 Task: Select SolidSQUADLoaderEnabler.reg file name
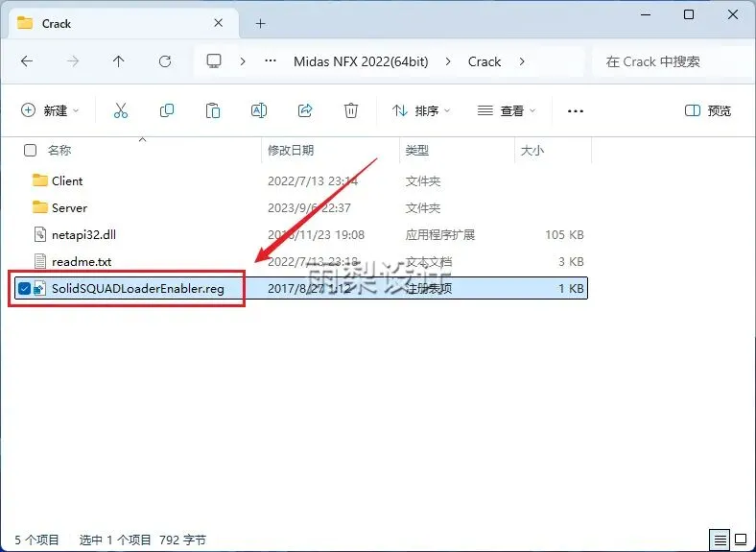138,289
